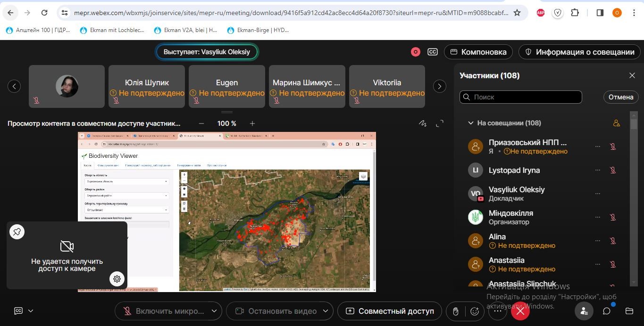Click the annotate squiggle icon above shared content
644x326 pixels.
coord(423,123)
